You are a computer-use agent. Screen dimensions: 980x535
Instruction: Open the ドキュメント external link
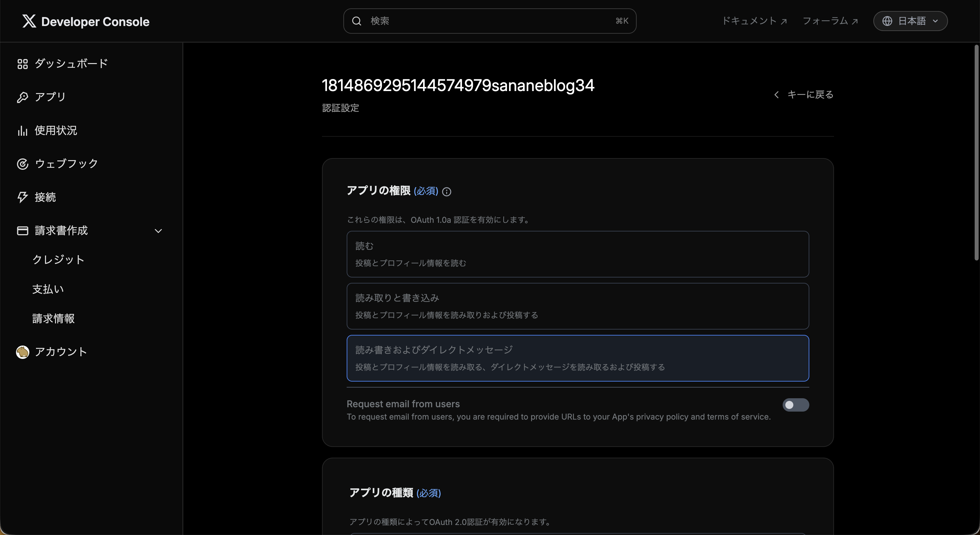754,21
